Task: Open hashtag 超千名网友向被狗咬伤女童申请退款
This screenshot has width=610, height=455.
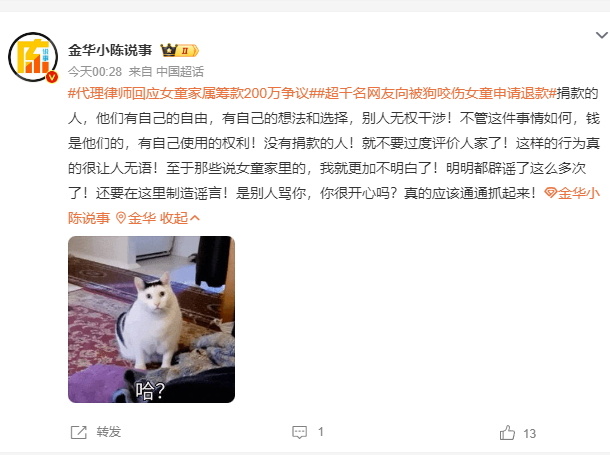Action: tap(433, 93)
